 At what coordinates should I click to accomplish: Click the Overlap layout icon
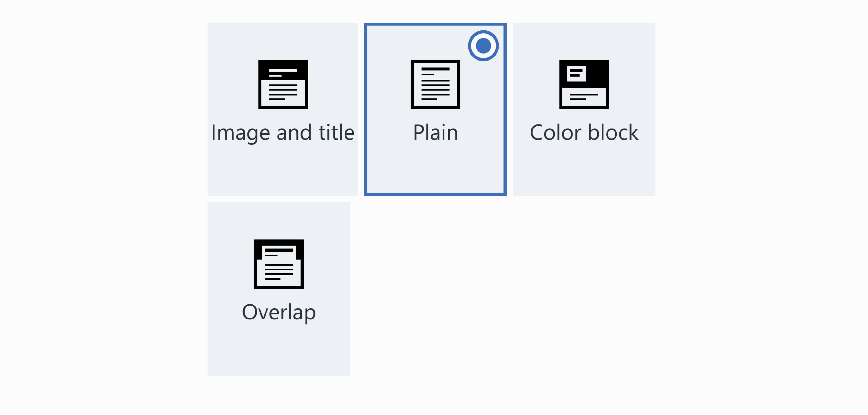click(279, 264)
